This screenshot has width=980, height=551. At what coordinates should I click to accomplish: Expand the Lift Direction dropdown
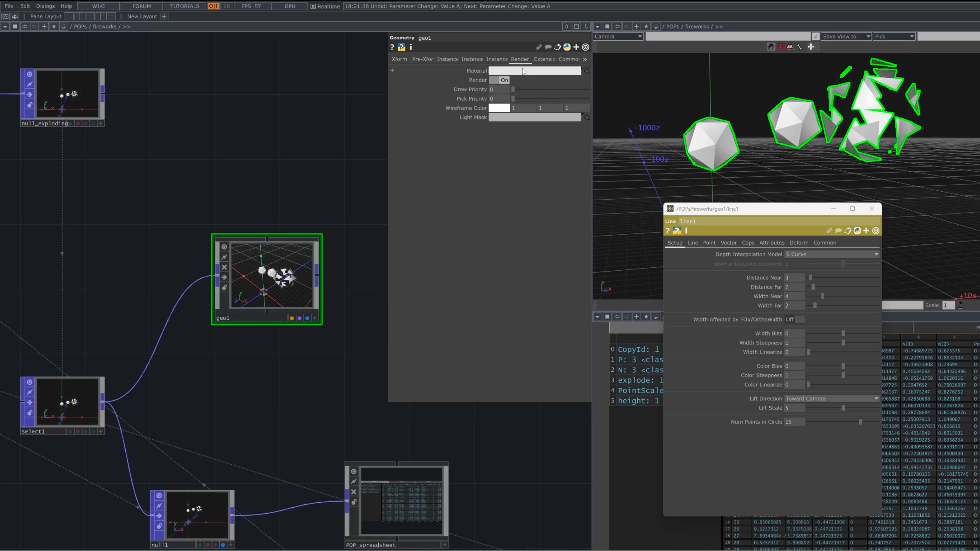[832, 398]
